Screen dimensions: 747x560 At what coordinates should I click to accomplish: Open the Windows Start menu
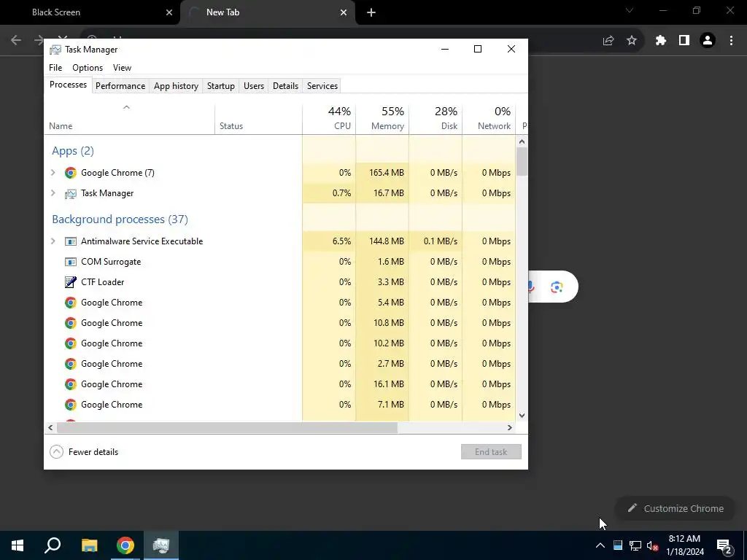[x=18, y=545]
